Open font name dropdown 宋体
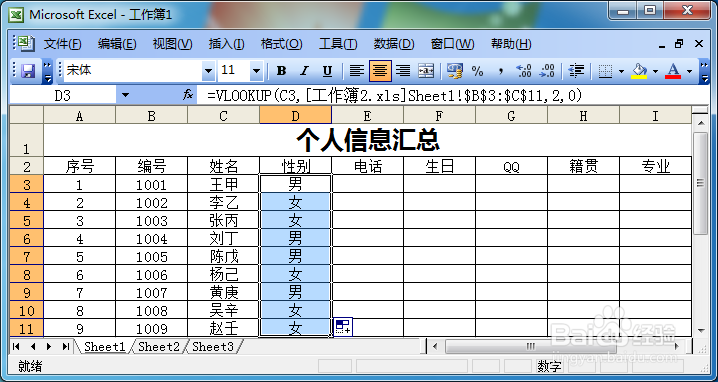Screen dimensions: 718x382 (209, 71)
